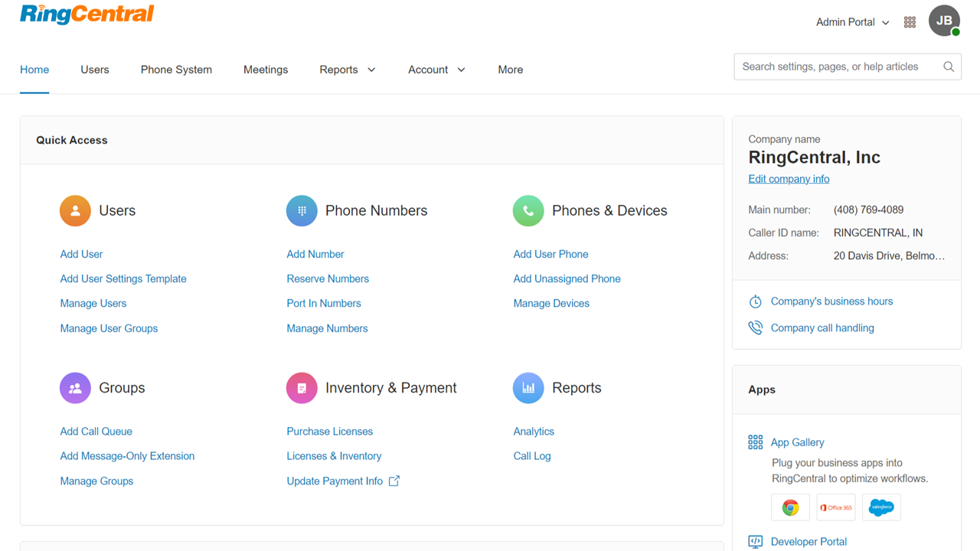Go to the Users tab
This screenshot has width=980, height=551.
(95, 70)
